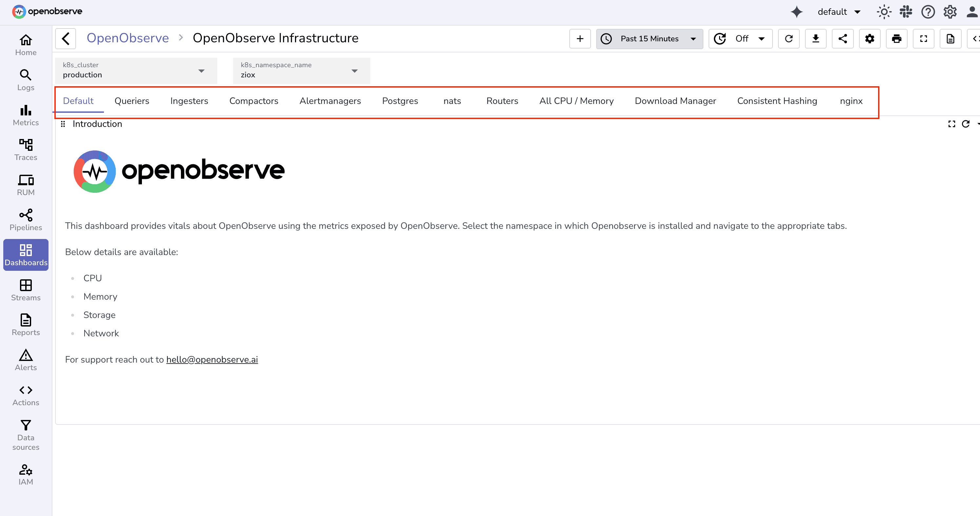
Task: Toggle fullscreen for the Introduction panel
Action: [951, 124]
